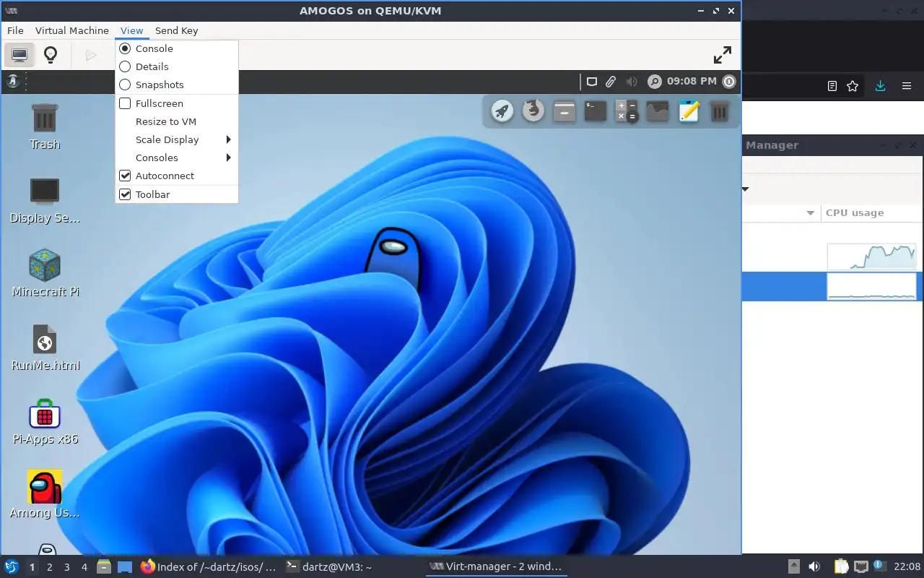Switch to workspace 4
The height and width of the screenshot is (578, 924).
84,567
